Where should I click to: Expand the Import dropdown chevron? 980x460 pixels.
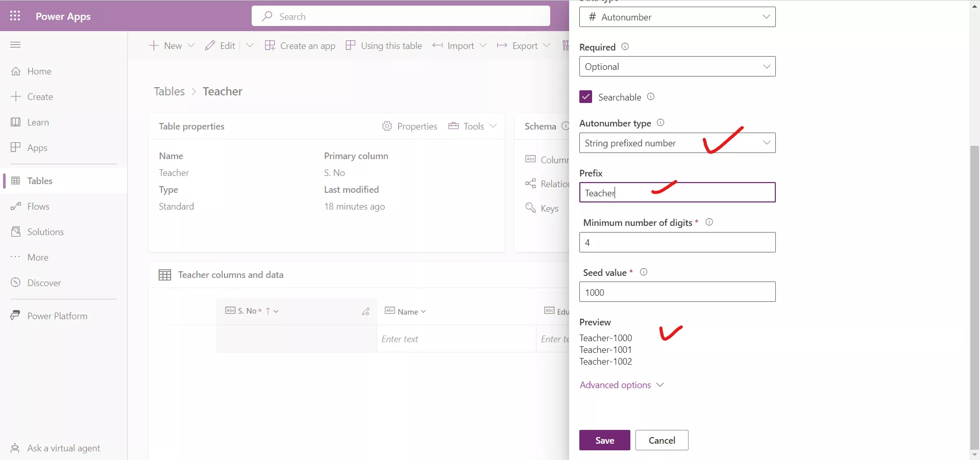pos(483,45)
